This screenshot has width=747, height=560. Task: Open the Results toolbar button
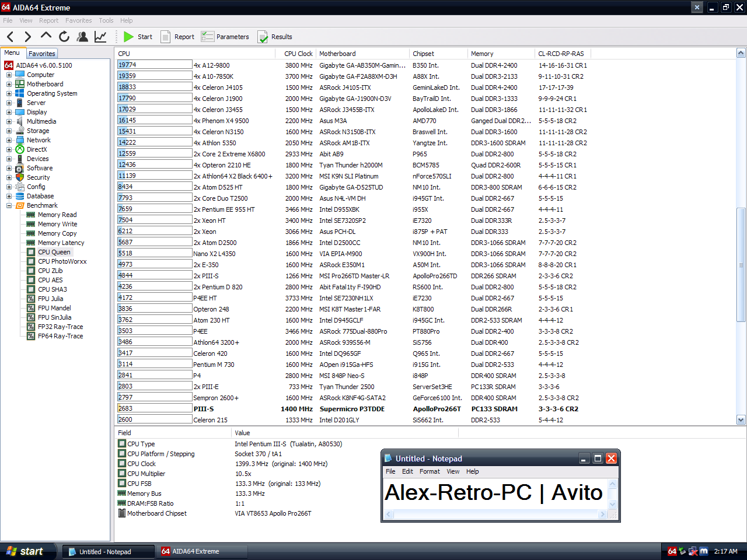(x=275, y=37)
